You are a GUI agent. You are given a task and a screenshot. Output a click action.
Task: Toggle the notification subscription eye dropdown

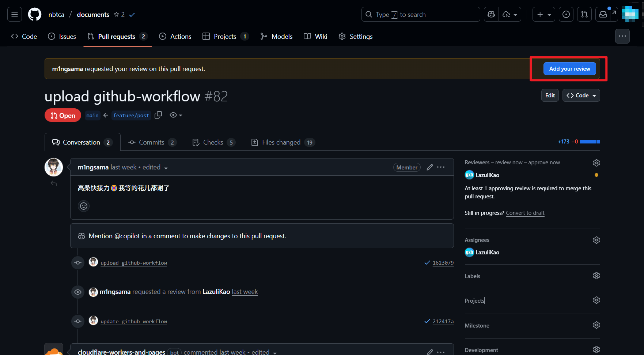[176, 115]
